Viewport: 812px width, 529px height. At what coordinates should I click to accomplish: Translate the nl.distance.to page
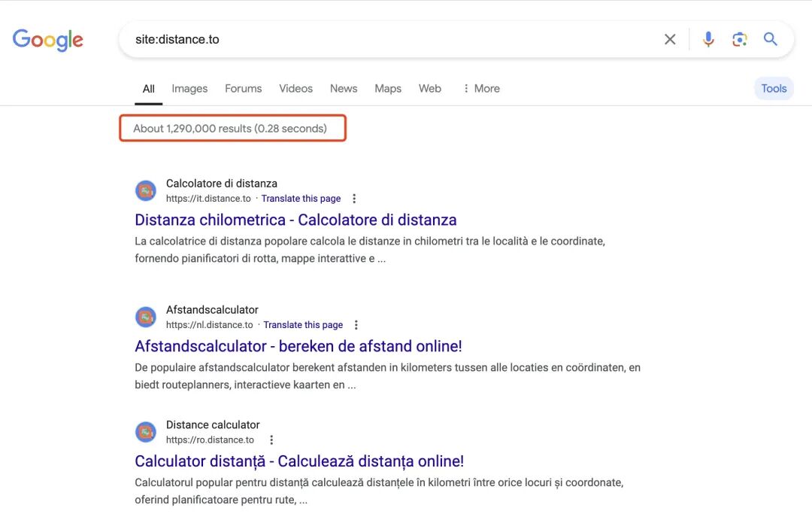(x=303, y=325)
